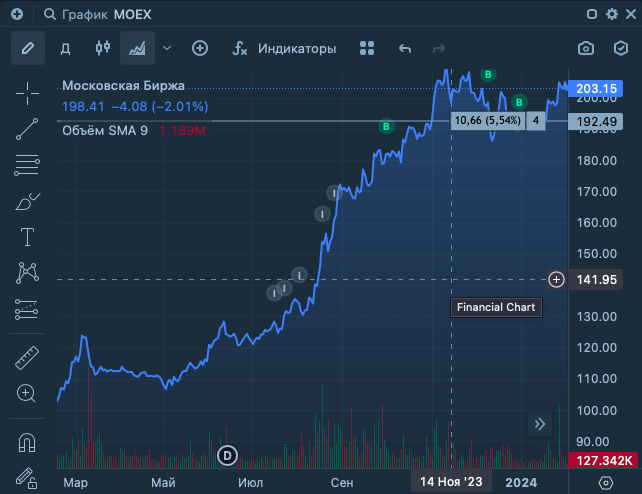This screenshot has width=642, height=494.
Task: Click the 203.15 current price label
Action: coord(596,88)
